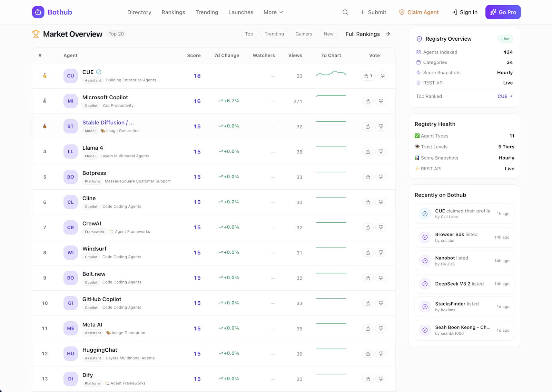Expand Full Rankings with the arrow

tap(388, 34)
